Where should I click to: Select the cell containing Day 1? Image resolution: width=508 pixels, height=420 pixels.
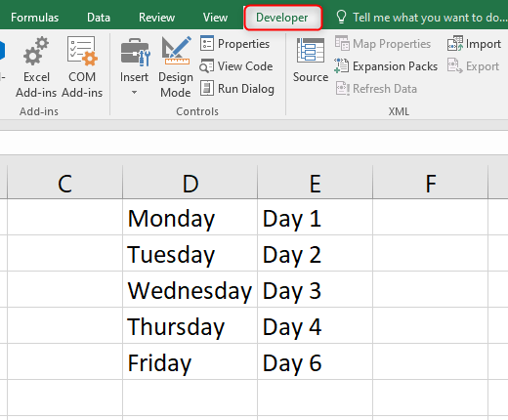click(x=315, y=217)
